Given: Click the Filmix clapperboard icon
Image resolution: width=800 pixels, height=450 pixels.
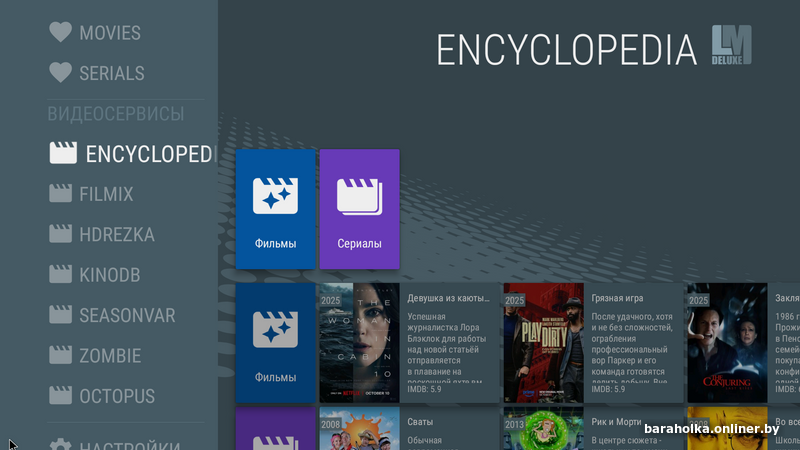Looking at the screenshot, I should (x=60, y=193).
